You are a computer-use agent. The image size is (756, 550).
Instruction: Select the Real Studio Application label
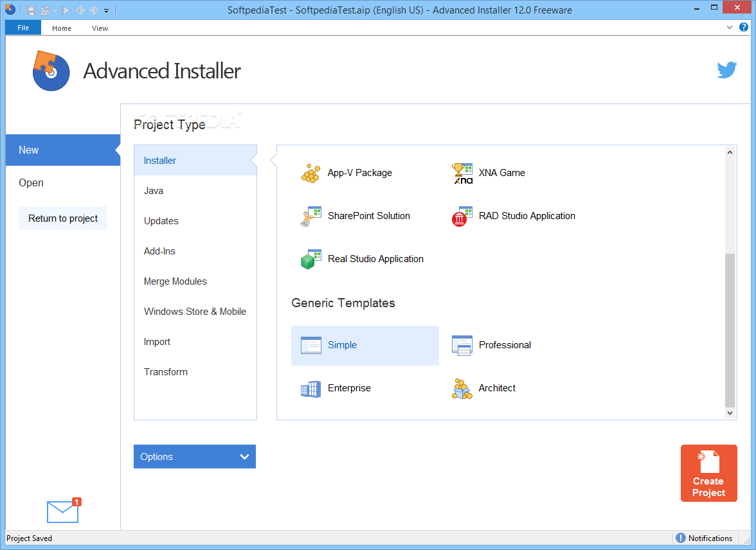pyautogui.click(x=375, y=259)
